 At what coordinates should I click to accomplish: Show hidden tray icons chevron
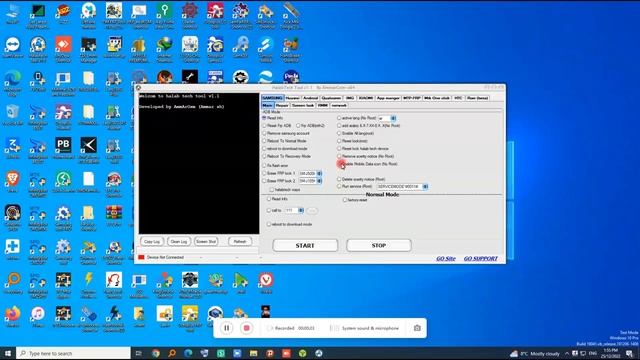pyautogui.click(x=567, y=353)
